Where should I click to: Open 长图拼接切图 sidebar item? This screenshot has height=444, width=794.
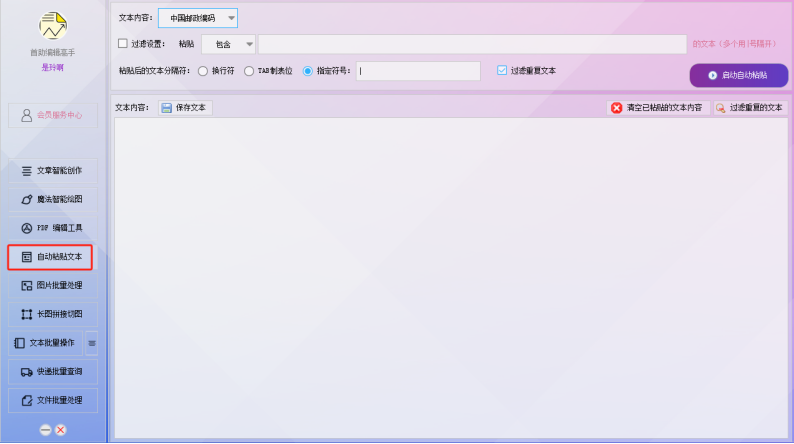pos(53,314)
